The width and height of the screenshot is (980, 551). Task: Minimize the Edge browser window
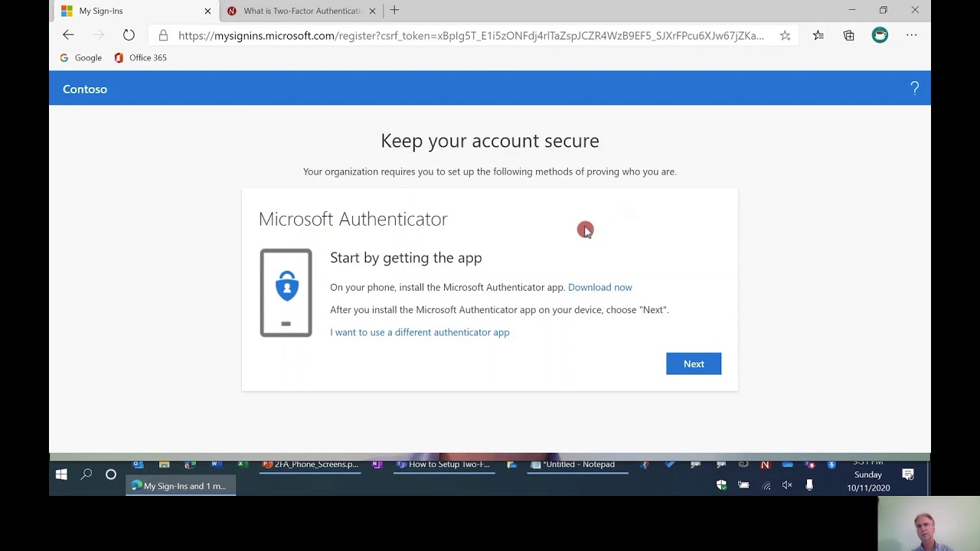(x=851, y=11)
